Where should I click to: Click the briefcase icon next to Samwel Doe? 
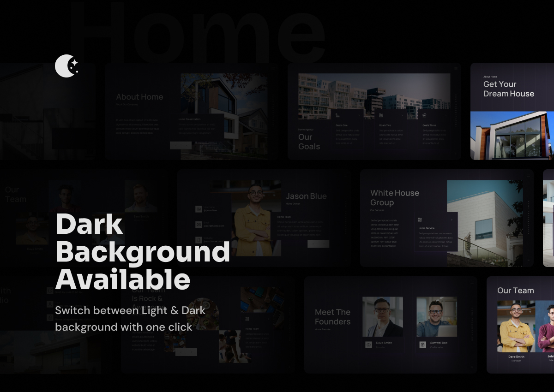click(x=422, y=344)
